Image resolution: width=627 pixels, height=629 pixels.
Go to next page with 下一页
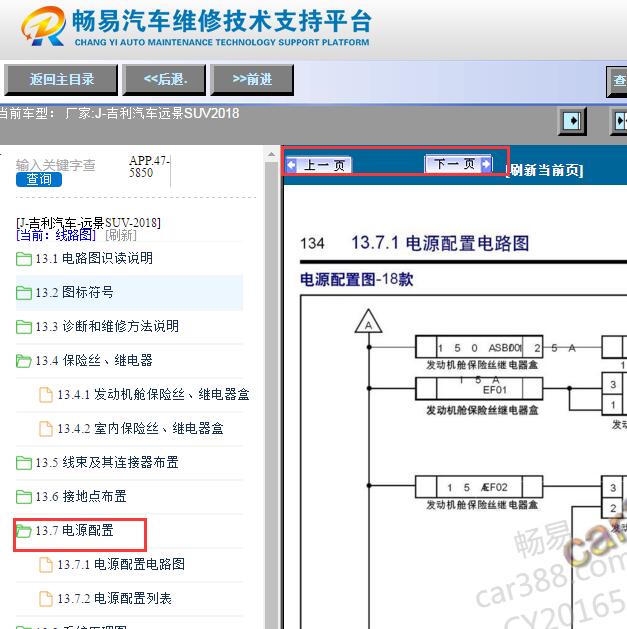click(x=458, y=163)
